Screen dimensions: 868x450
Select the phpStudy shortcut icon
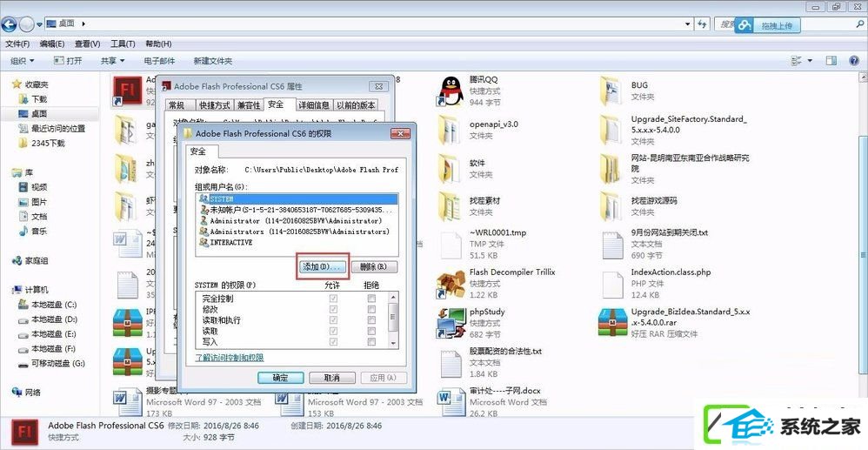click(451, 323)
